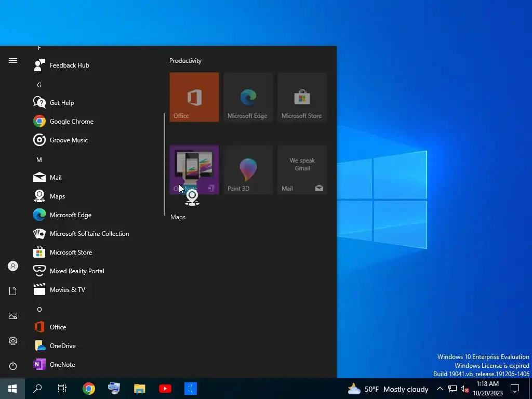Open the Pictures shortcut in Start sidebar

13,316
